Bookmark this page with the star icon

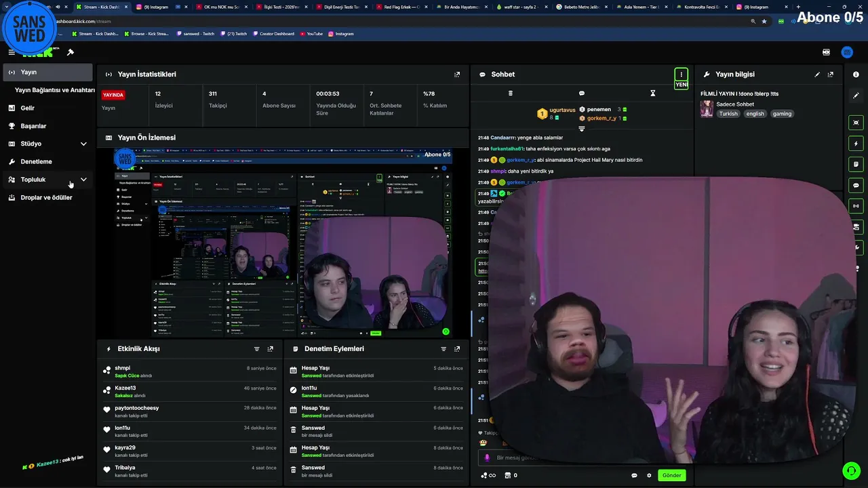(x=764, y=21)
